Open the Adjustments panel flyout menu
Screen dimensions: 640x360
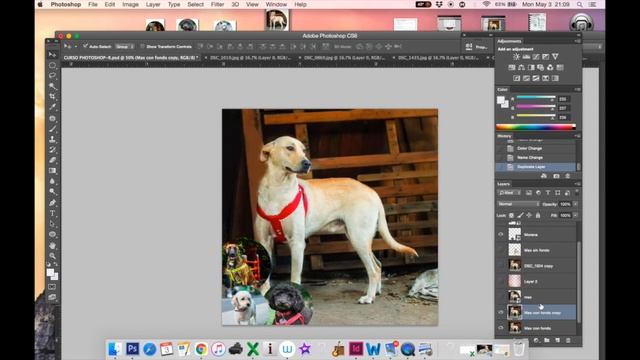577,41
